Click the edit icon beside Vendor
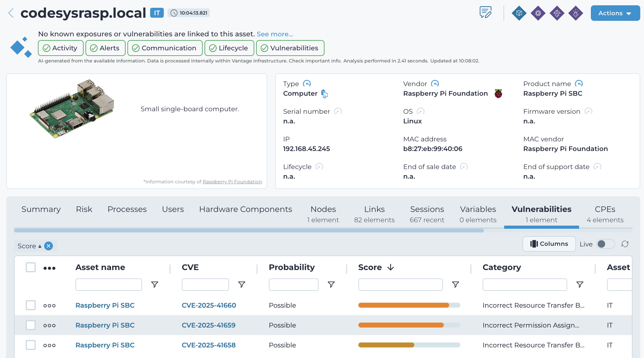This screenshot has width=644, height=358. (435, 84)
